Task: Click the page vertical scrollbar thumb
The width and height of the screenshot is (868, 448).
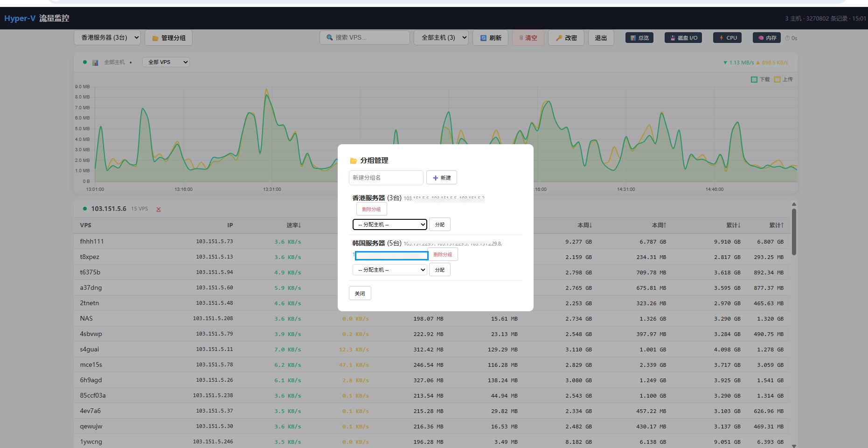Action: pyautogui.click(x=794, y=231)
